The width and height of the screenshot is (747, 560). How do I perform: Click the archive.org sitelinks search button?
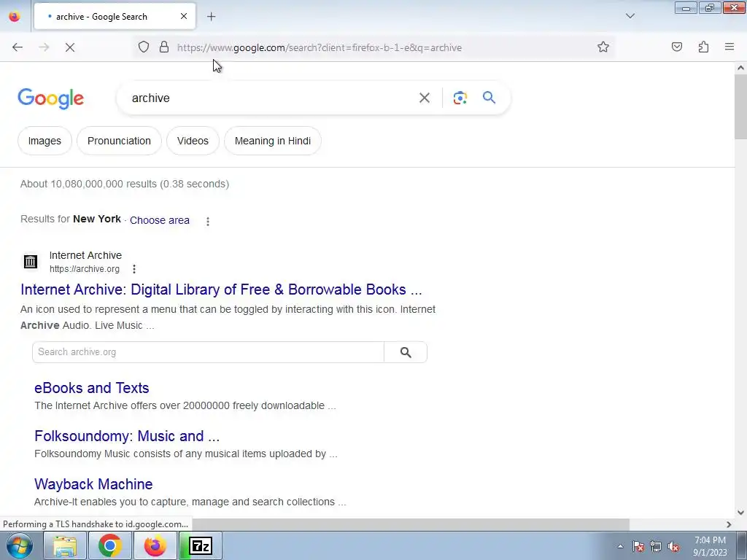[406, 352]
